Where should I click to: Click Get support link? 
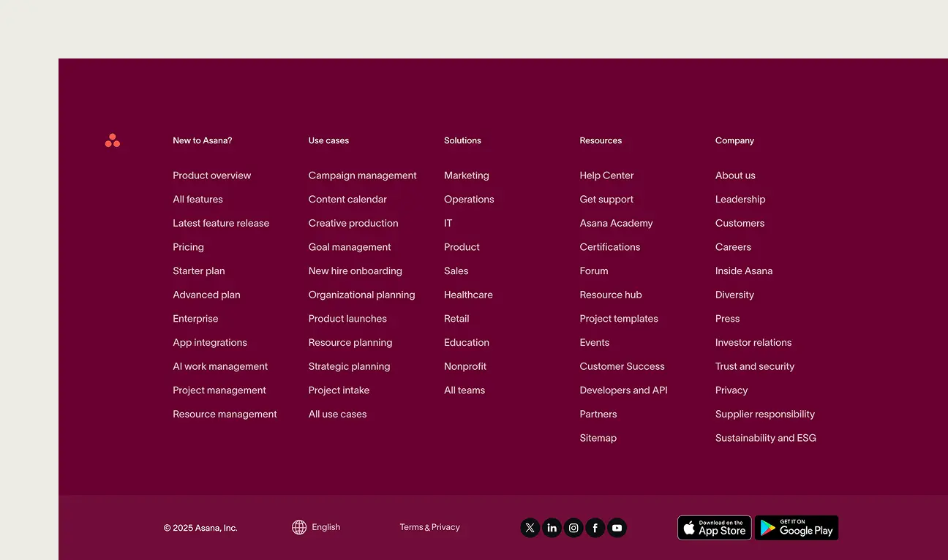606,200
